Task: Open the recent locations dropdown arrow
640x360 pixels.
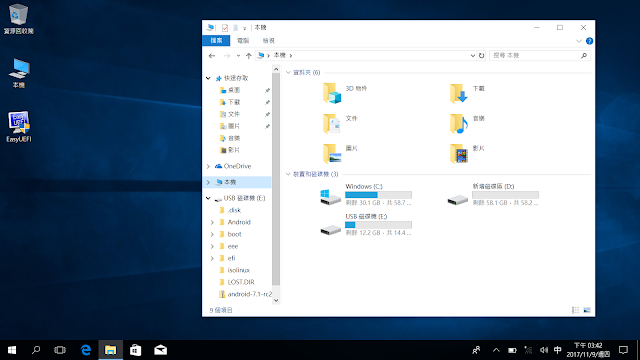Action: [238, 56]
